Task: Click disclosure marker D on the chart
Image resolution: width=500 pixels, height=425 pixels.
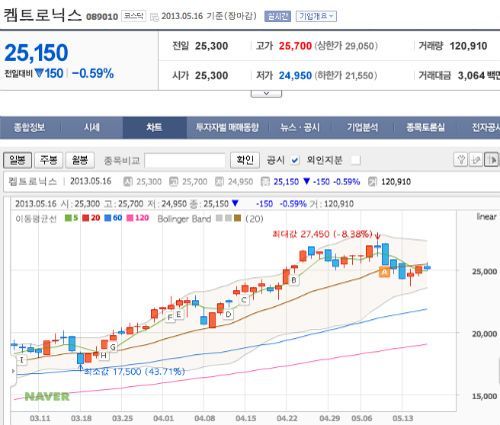Action: (x=228, y=314)
